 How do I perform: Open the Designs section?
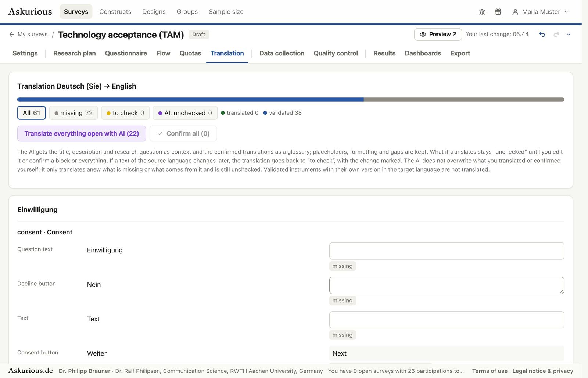click(x=154, y=12)
